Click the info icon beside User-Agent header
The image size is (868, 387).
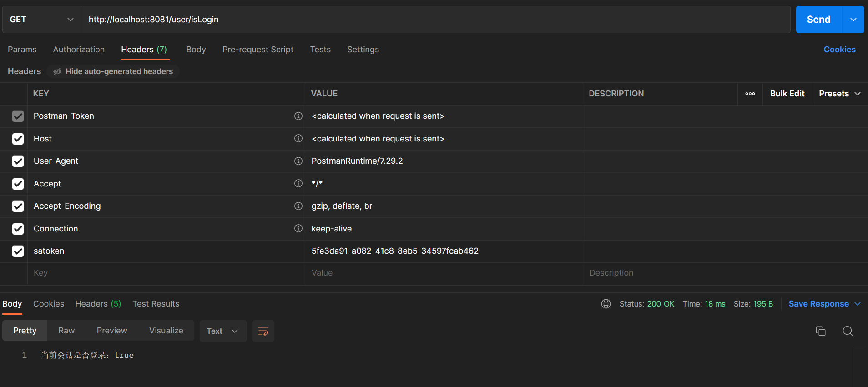(298, 161)
